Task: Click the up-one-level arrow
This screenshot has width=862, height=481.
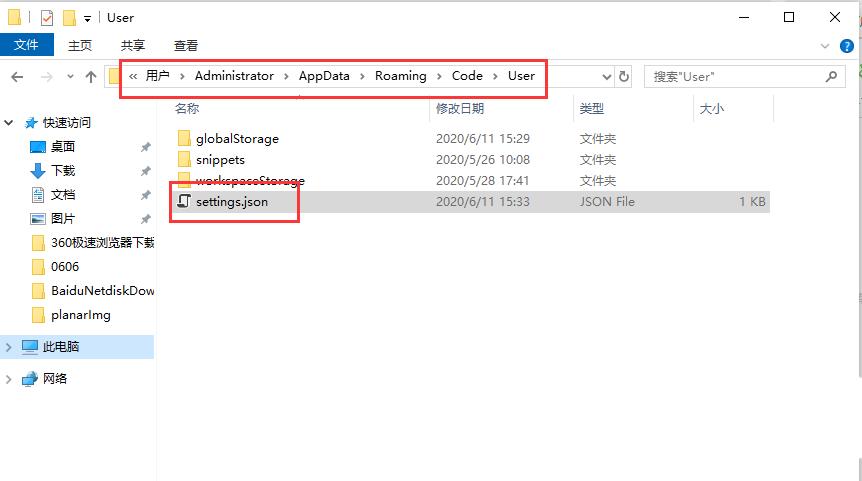Action: [91, 77]
